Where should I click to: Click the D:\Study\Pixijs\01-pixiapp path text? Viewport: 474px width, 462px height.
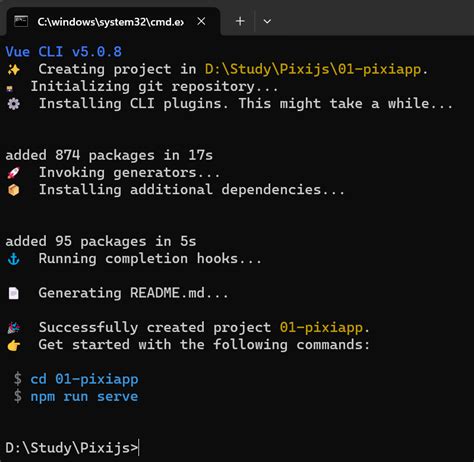(x=313, y=69)
